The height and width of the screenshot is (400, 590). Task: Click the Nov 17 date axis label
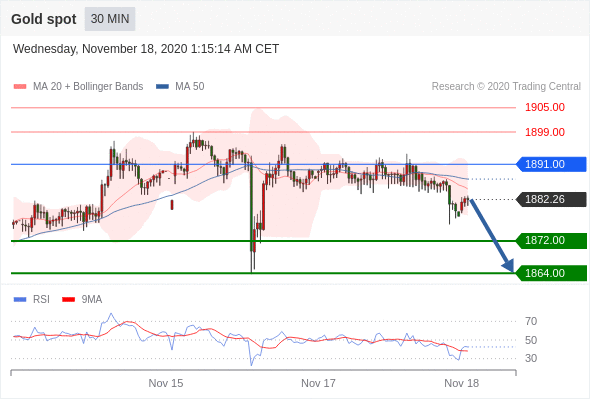318,383
